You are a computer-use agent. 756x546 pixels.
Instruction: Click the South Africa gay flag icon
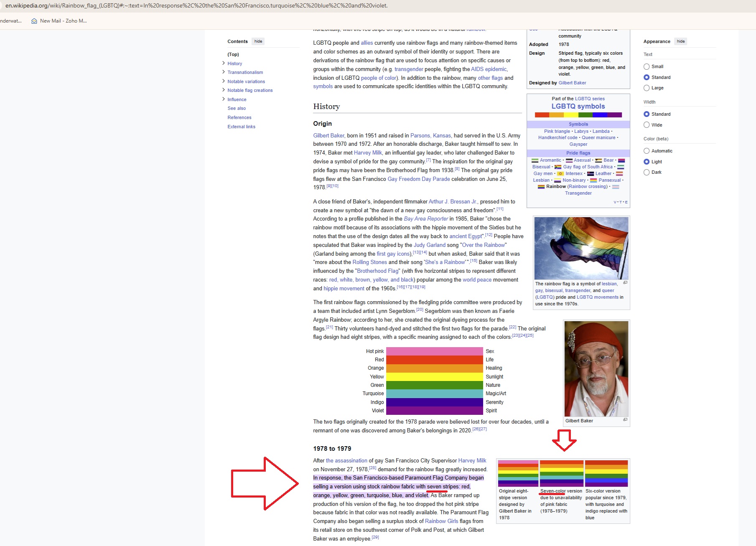558,167
